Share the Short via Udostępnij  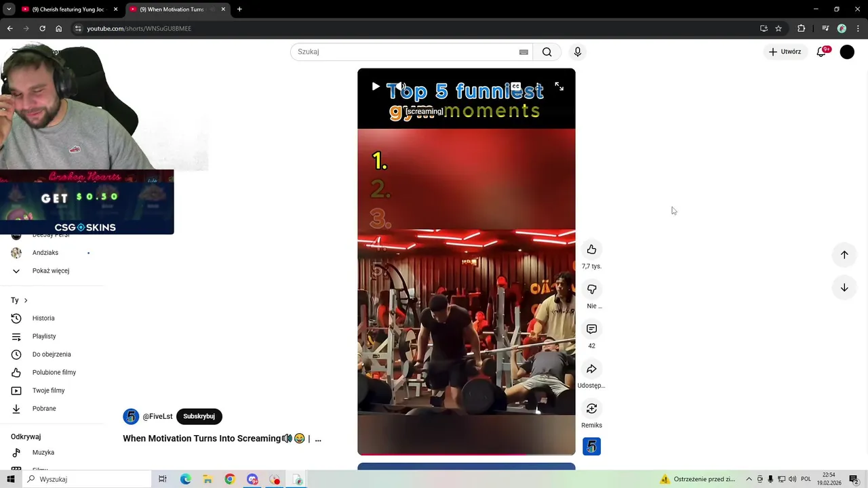[x=591, y=369]
